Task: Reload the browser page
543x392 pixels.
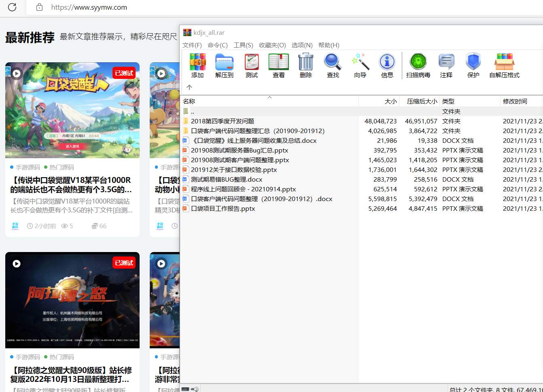Action: pyautogui.click(x=12, y=7)
